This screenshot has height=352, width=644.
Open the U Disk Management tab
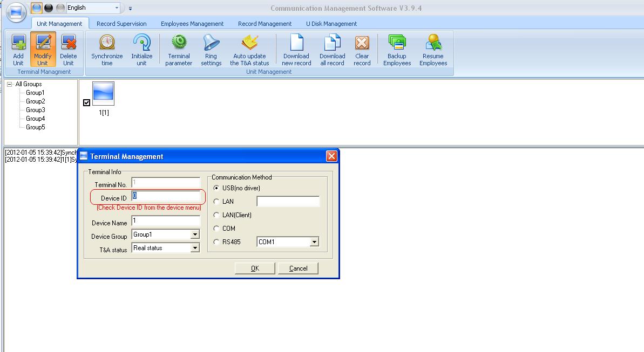click(x=331, y=24)
